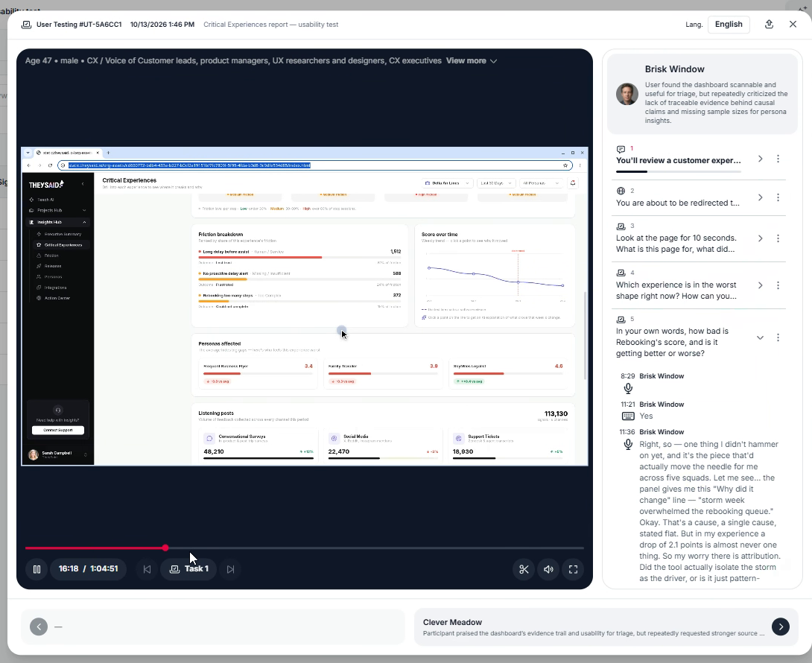Click the 16:18 / 1:04:51 time display
The height and width of the screenshot is (663, 812).
[89, 568]
